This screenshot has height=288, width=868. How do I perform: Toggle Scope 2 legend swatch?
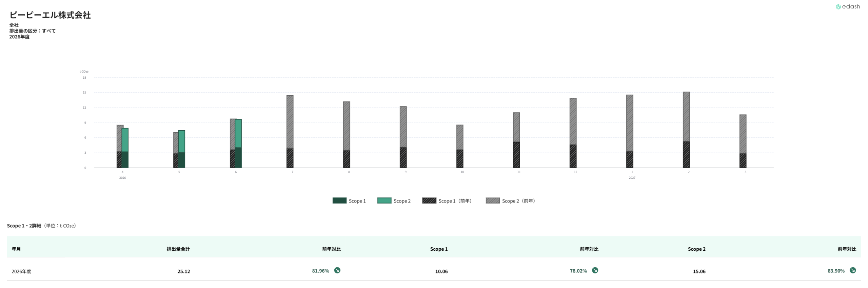(x=384, y=200)
